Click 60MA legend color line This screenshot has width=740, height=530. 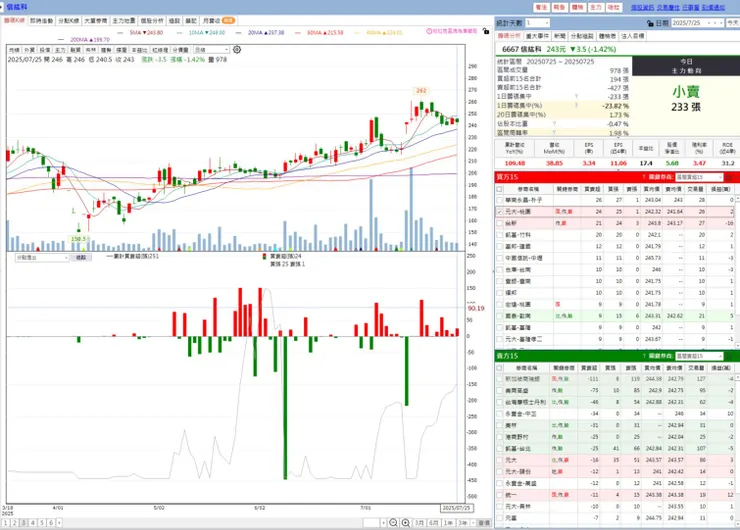click(x=297, y=33)
